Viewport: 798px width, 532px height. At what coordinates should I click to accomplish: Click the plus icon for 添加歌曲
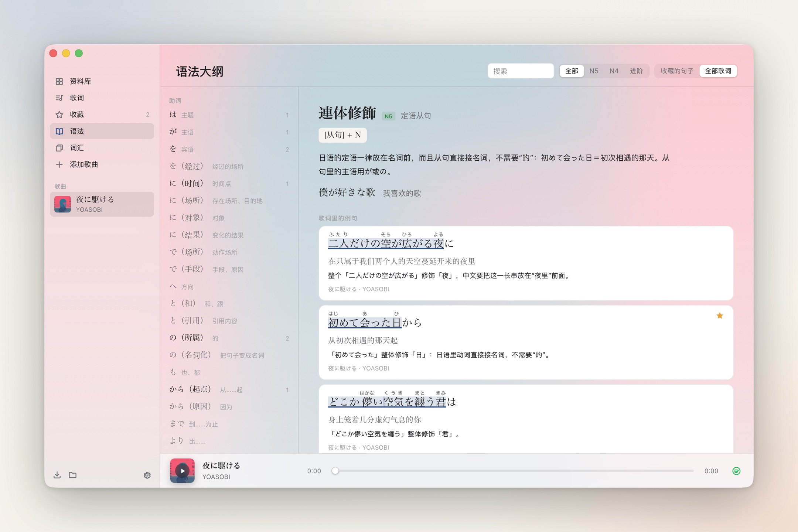click(x=59, y=164)
